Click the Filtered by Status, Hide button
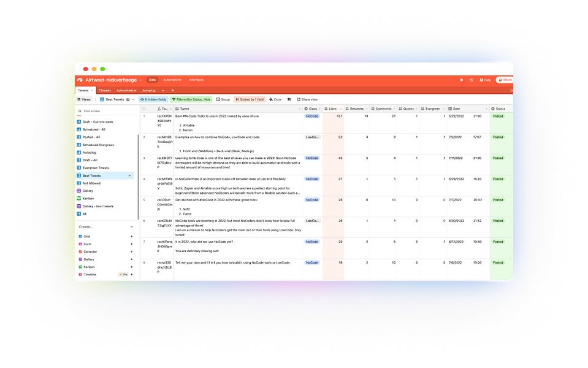The width and height of the screenshot is (588, 368). (x=191, y=99)
